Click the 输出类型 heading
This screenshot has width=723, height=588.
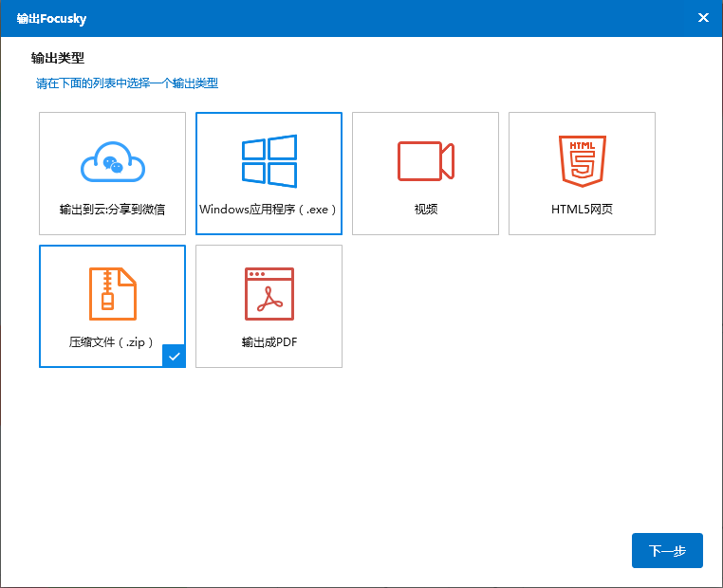(x=58, y=58)
